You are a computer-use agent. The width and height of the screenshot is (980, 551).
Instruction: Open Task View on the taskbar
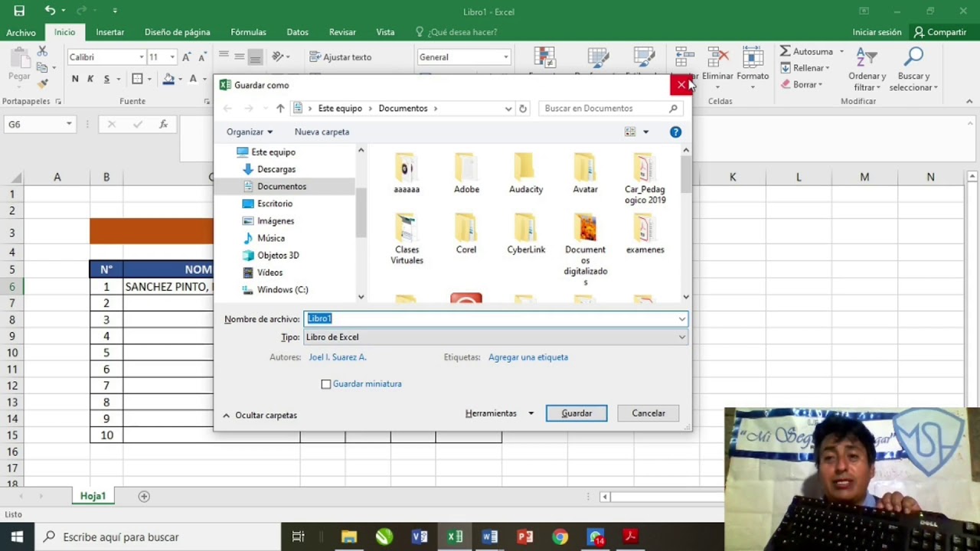coord(299,536)
